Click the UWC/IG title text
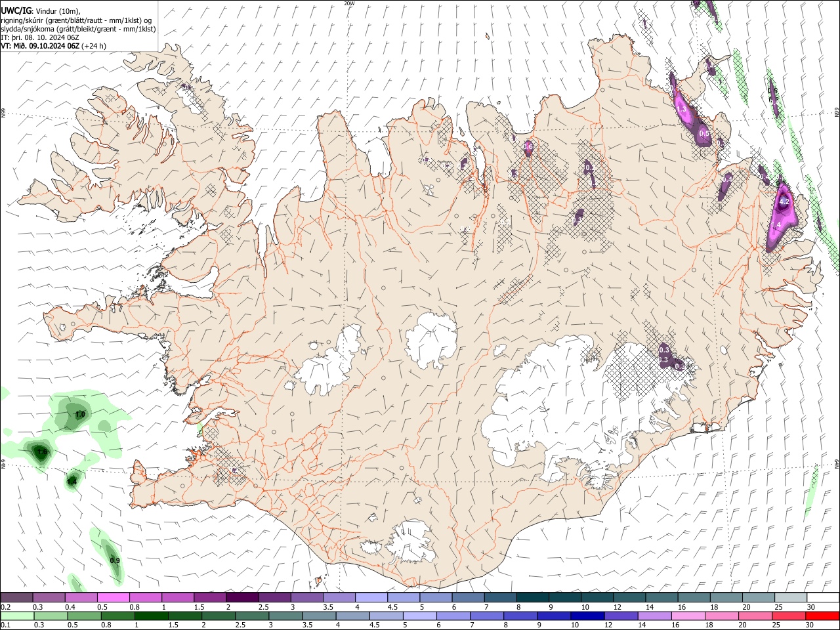The width and height of the screenshot is (840, 630). click(16, 11)
